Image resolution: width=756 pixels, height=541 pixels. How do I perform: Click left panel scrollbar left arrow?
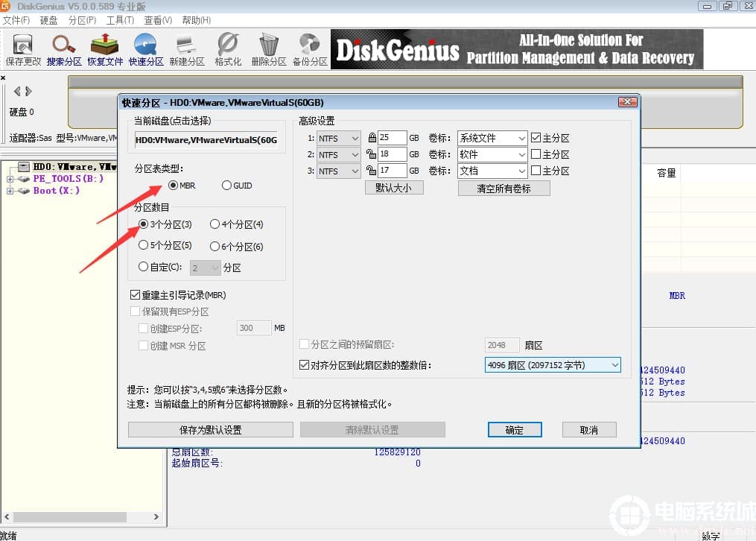pyautogui.click(x=7, y=517)
